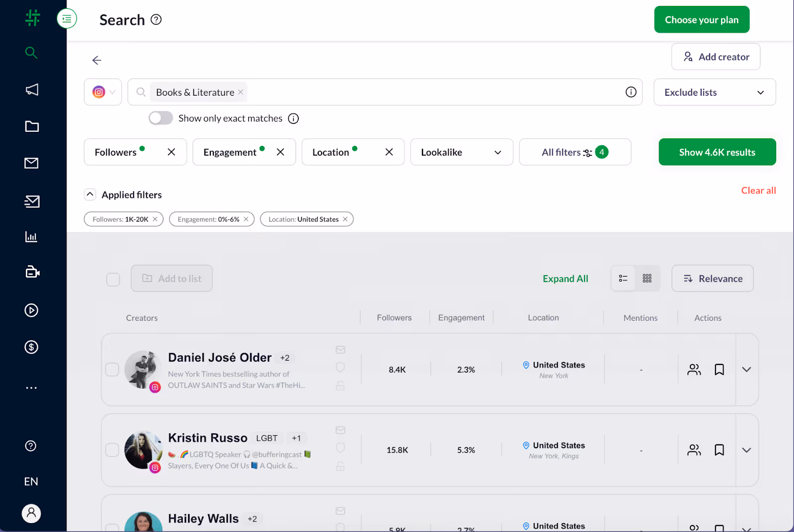
Task: Clear the Engagement filter with its X
Action: click(x=280, y=152)
